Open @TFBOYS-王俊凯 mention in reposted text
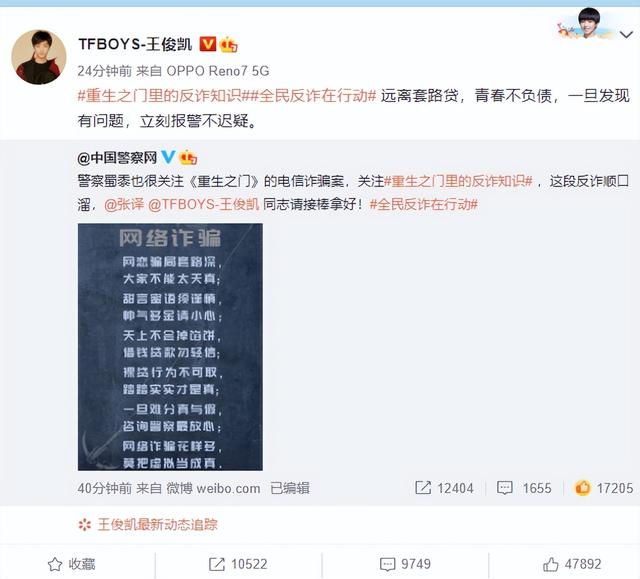Viewport: 640px width, 579px height. tap(203, 204)
